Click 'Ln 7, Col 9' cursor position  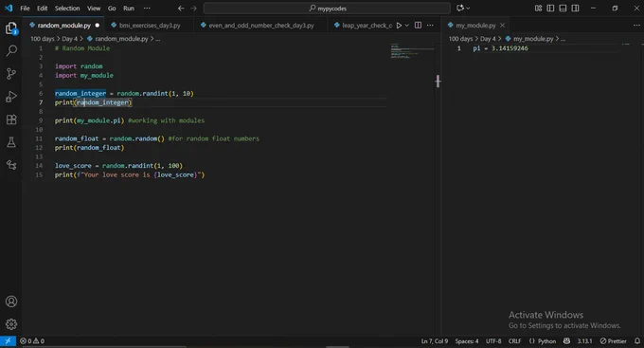(x=435, y=341)
